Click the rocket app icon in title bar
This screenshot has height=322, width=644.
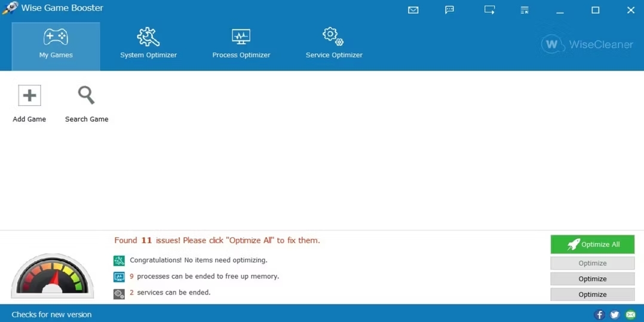tap(10, 8)
